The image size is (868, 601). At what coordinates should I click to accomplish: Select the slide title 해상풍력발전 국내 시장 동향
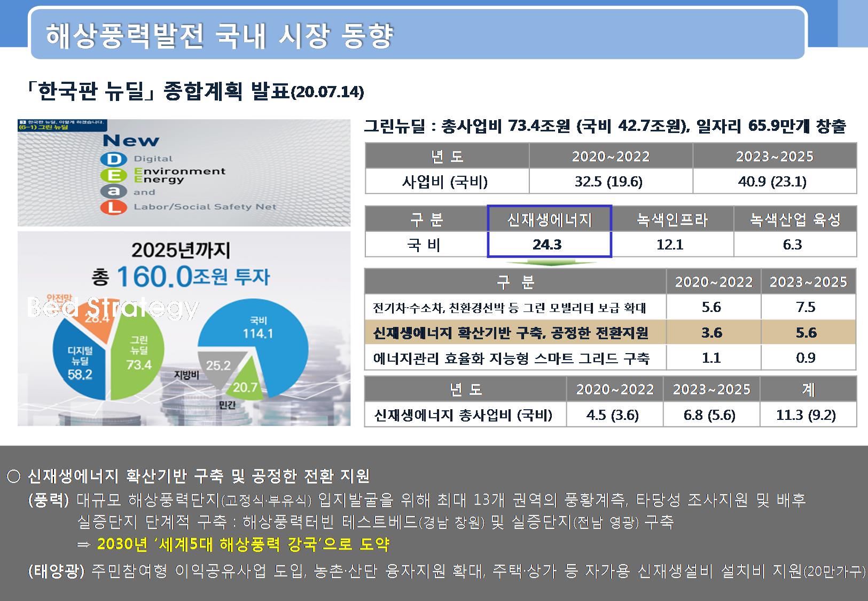click(x=220, y=36)
